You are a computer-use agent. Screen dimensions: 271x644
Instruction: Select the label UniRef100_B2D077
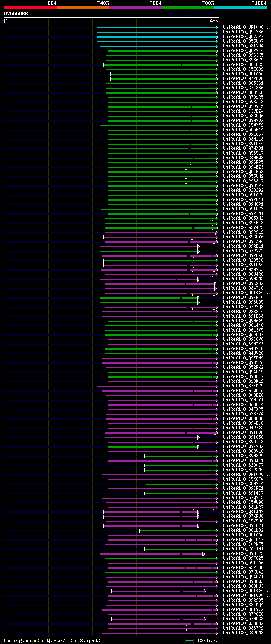click(x=243, y=465)
